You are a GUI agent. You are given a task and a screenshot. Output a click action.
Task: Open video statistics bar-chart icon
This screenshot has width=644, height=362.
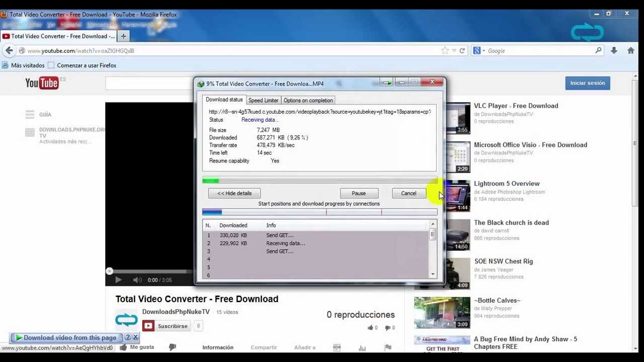coord(362,347)
